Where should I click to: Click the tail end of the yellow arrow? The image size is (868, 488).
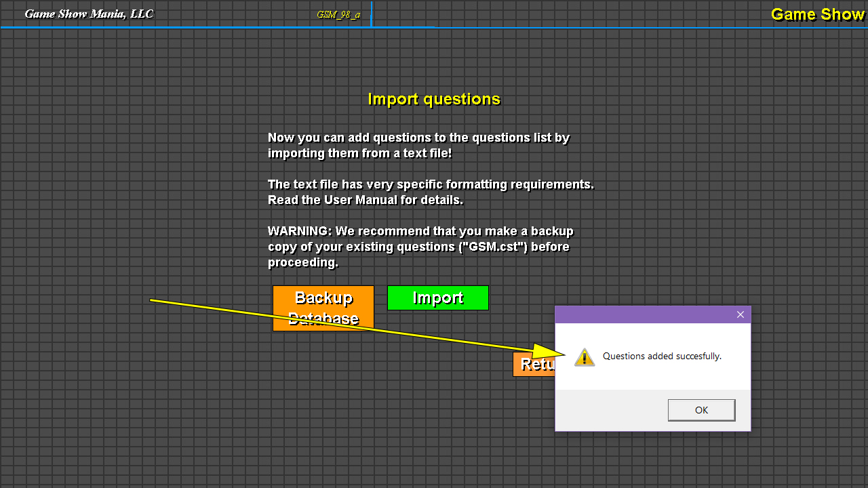click(153, 300)
